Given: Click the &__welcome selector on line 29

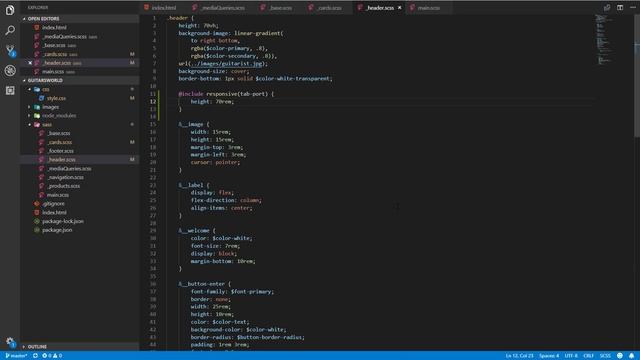Looking at the screenshot, I should point(193,231).
